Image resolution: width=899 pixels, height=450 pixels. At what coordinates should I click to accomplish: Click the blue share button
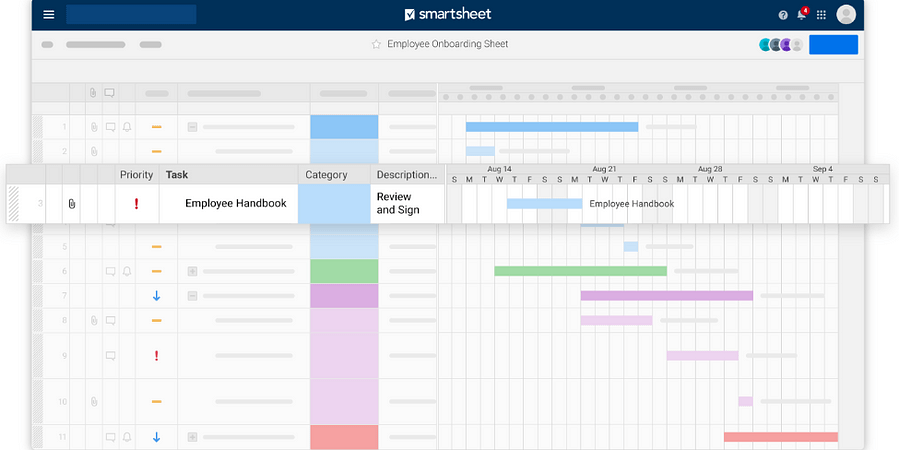pyautogui.click(x=834, y=45)
